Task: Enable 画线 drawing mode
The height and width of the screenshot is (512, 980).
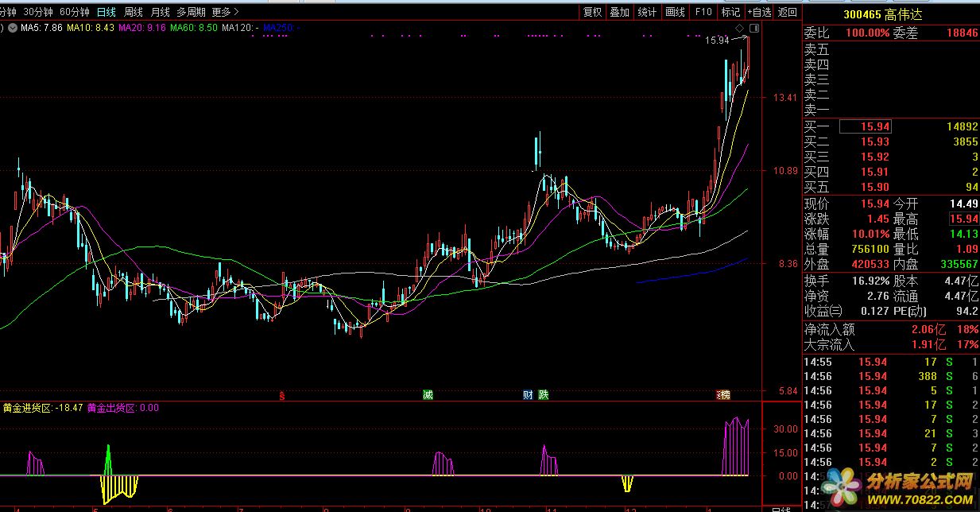Action: (675, 12)
